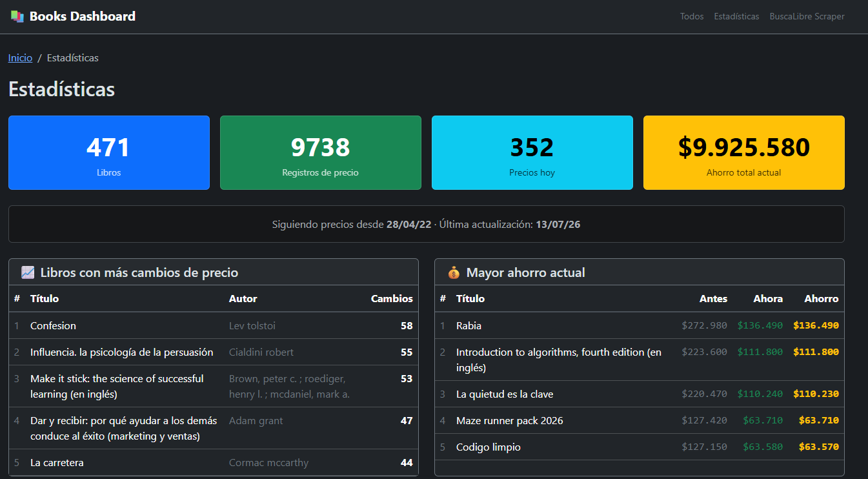Go to Estadísticas in the navbar
Viewport: 868px width, 479px height.
coord(736,16)
